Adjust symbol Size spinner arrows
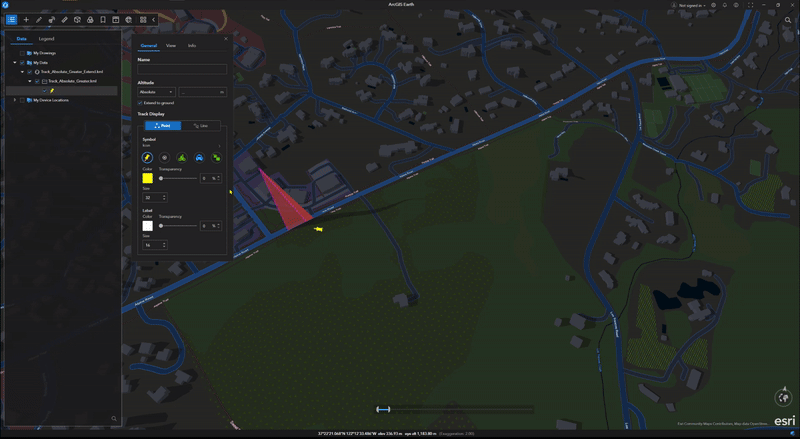 (x=164, y=198)
